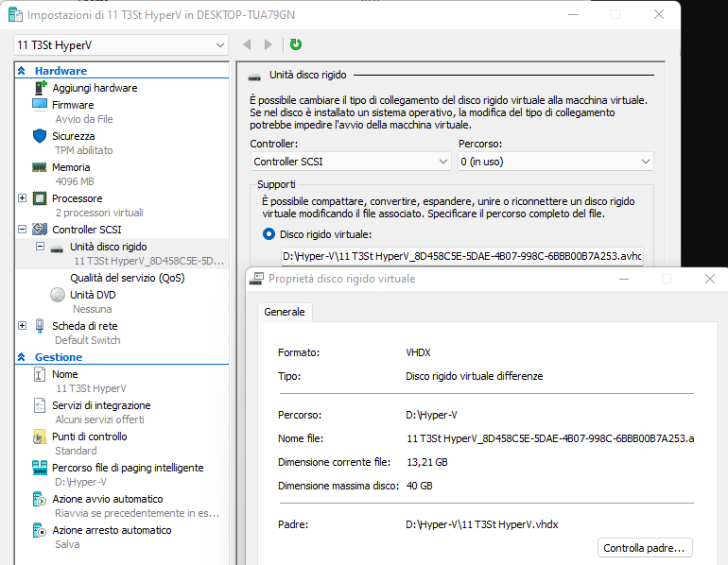The image size is (728, 565).
Task: Switch to the Generale tab
Action: click(x=285, y=312)
